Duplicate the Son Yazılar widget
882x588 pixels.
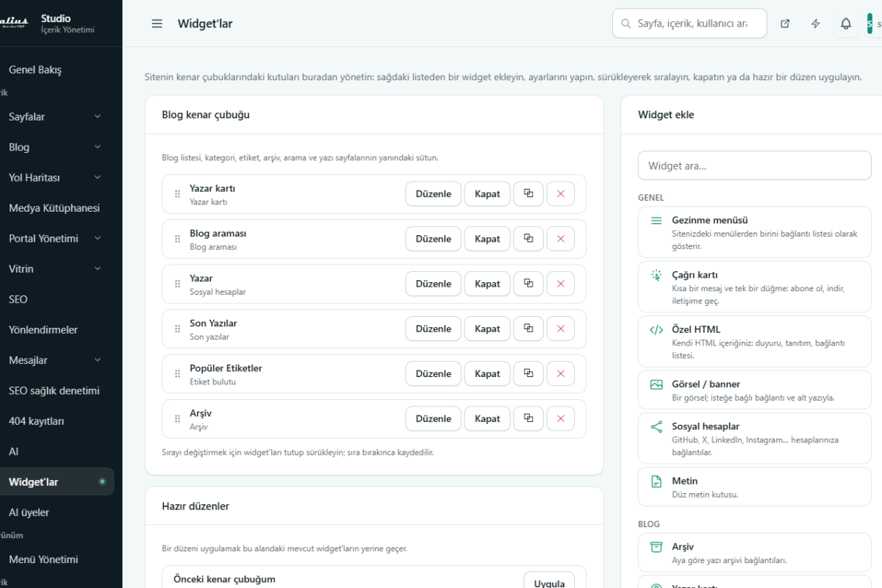point(528,329)
